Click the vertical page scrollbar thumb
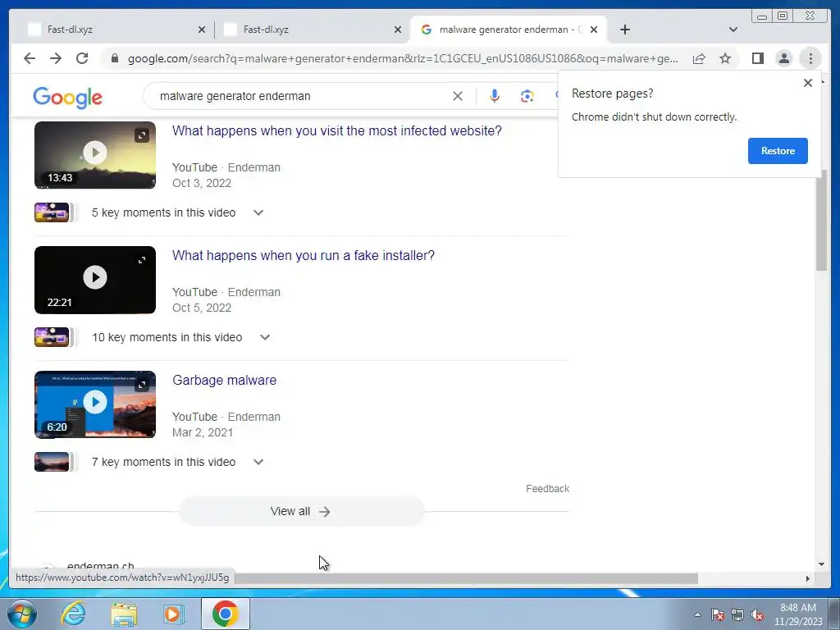The image size is (840, 630). point(821,220)
